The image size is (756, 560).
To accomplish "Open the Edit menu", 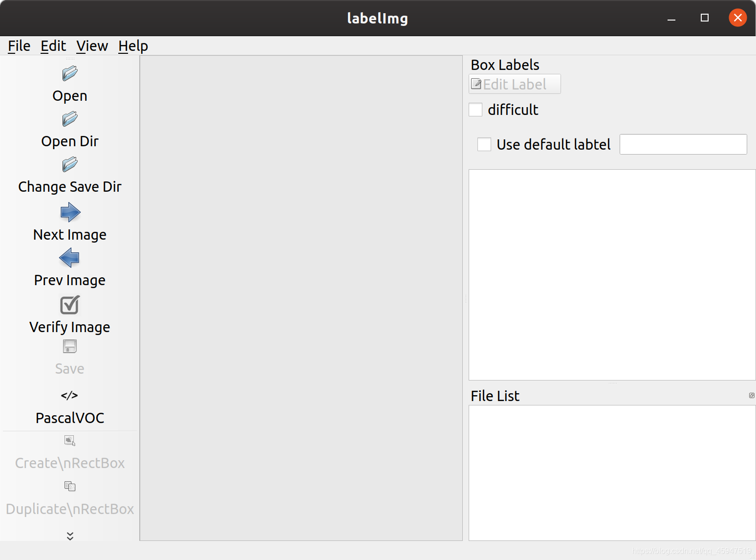I will [53, 45].
